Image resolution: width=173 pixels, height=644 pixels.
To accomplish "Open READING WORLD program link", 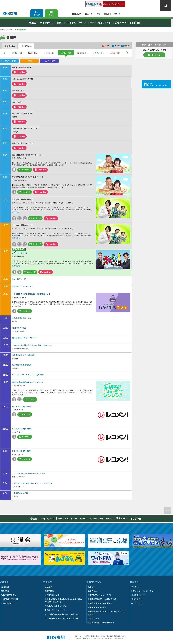I will click(19, 328).
